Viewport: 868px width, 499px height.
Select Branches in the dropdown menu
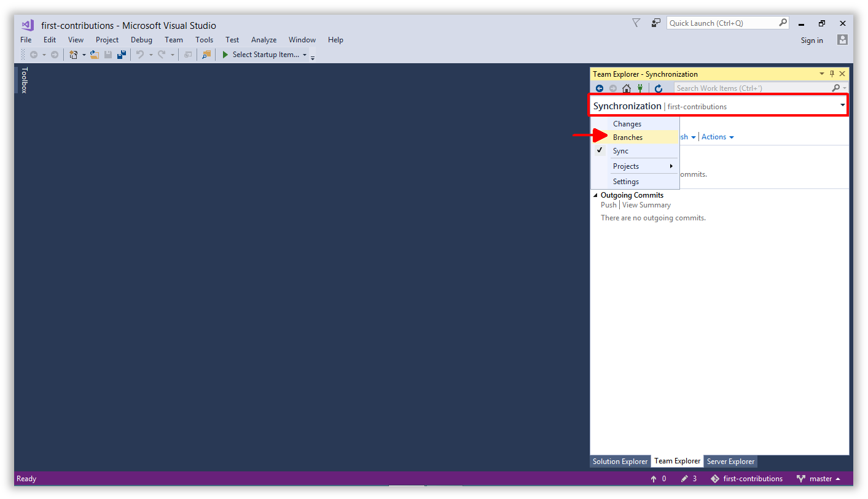[x=635, y=137]
